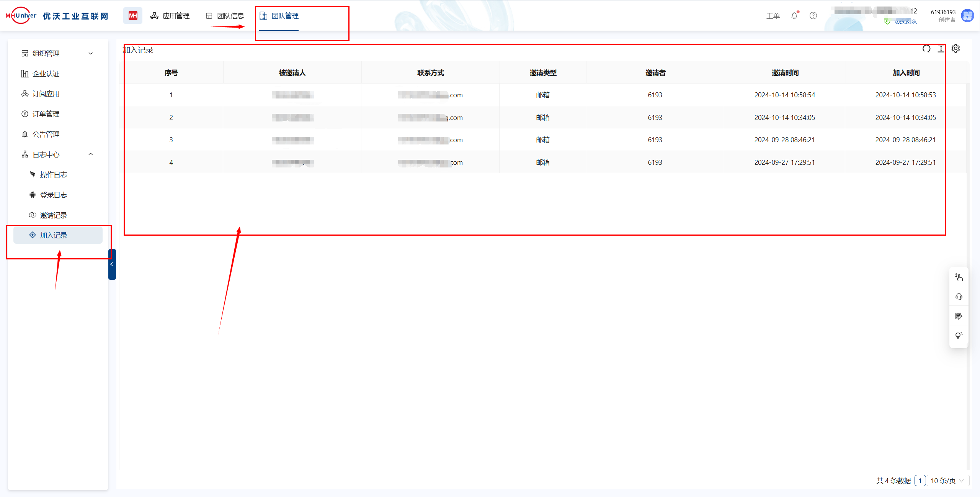Click the notification bell icon
980x497 pixels.
tap(794, 16)
